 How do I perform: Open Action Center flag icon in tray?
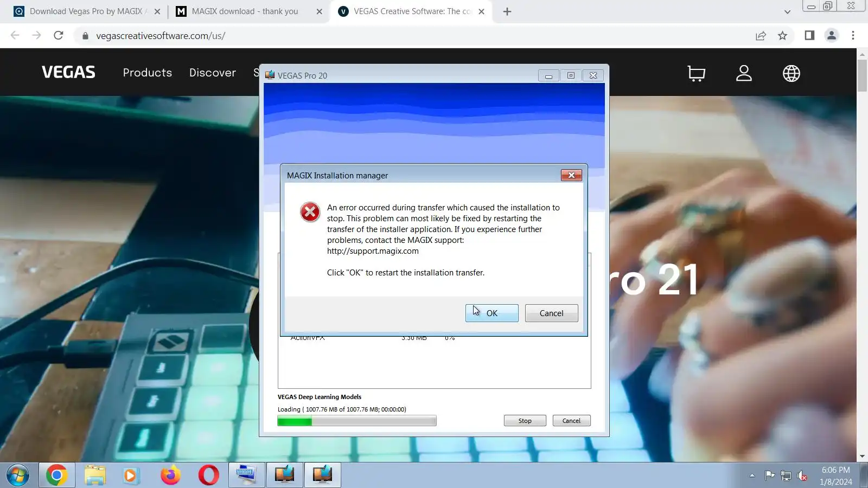tap(769, 476)
